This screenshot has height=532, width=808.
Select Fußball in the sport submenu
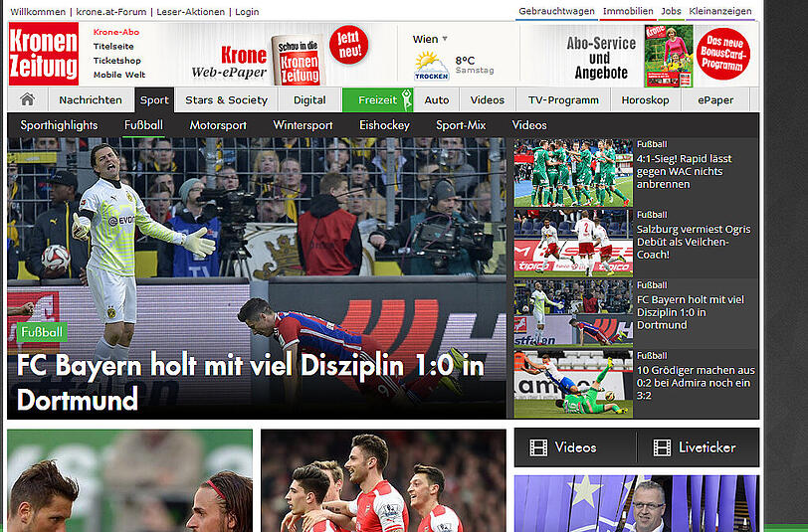point(143,125)
